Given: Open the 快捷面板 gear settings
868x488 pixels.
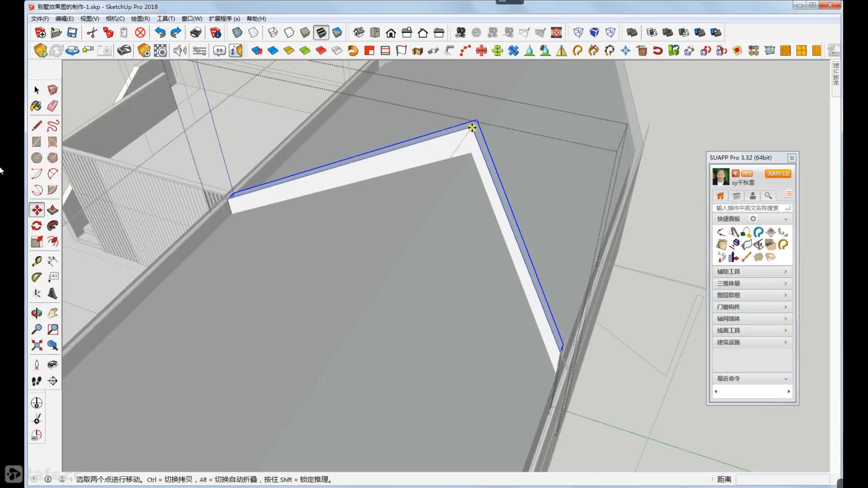Looking at the screenshot, I should click(x=753, y=219).
